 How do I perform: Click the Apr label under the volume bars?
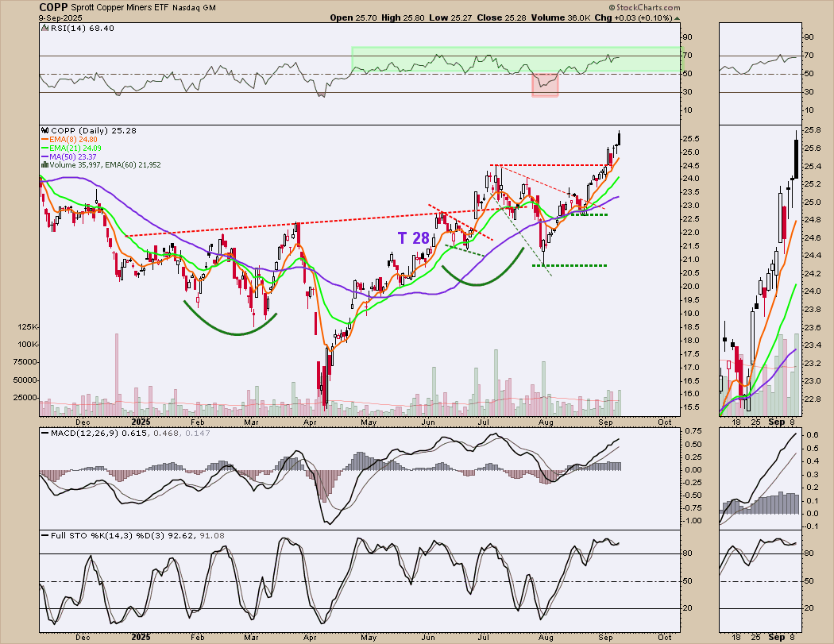click(x=310, y=422)
